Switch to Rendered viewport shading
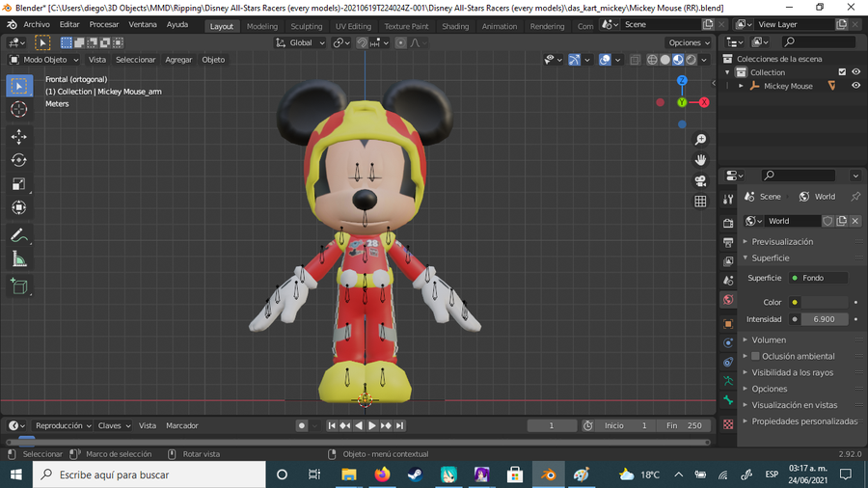Viewport: 868px width, 488px height. coord(691,60)
